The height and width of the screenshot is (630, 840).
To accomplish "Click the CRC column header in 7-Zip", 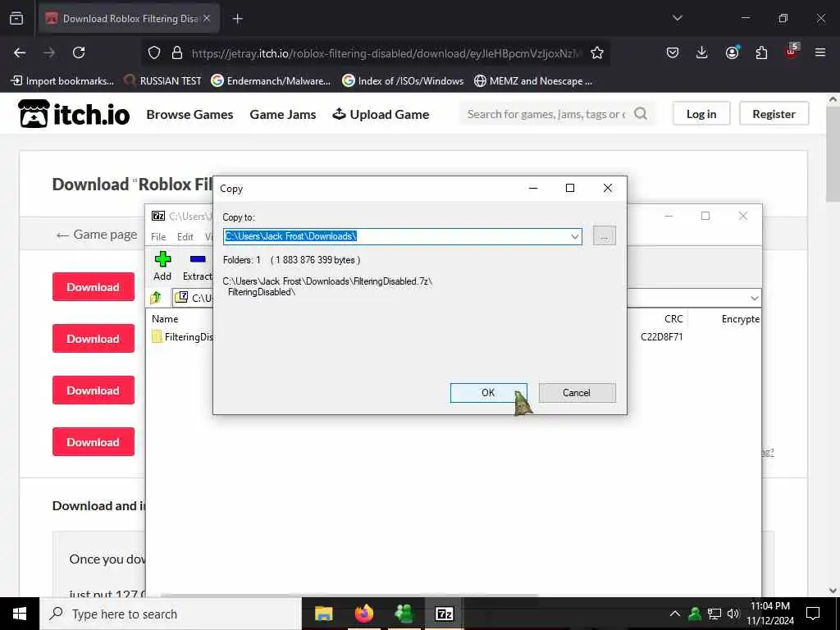I will (673, 319).
